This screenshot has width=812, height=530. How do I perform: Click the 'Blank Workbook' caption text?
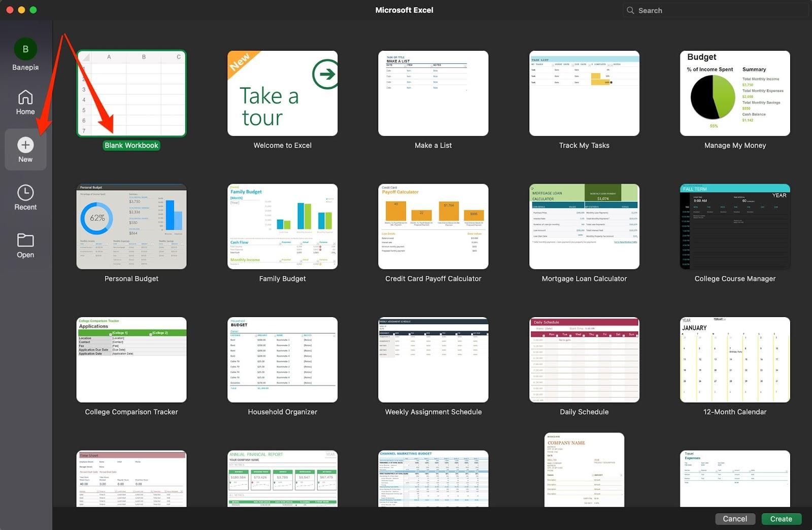(x=131, y=146)
